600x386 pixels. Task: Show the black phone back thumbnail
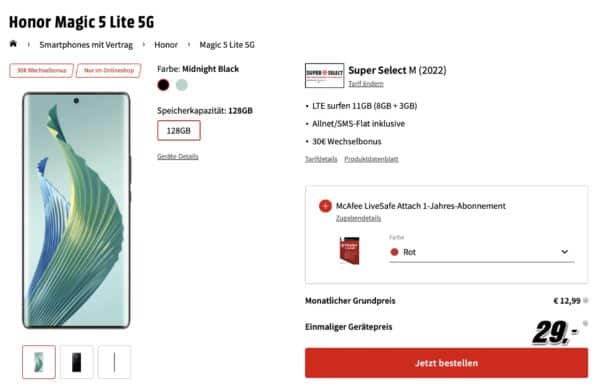[77, 362]
